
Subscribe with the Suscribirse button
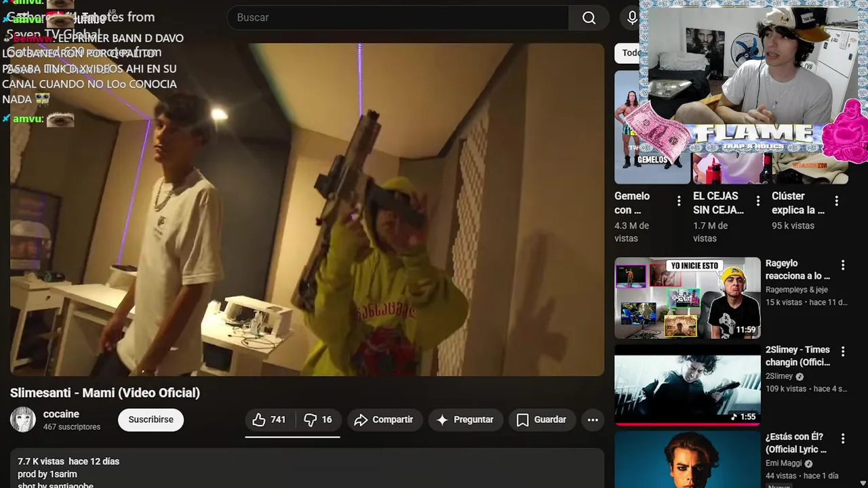[151, 420]
